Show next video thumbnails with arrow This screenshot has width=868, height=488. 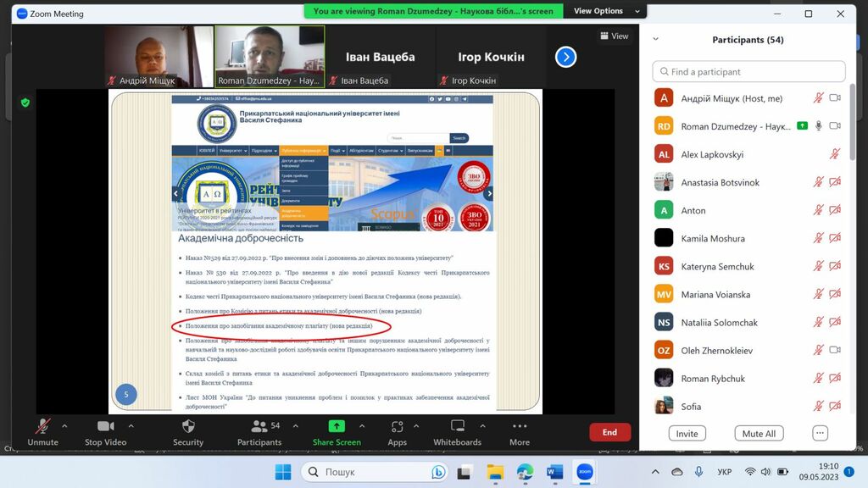coord(565,57)
